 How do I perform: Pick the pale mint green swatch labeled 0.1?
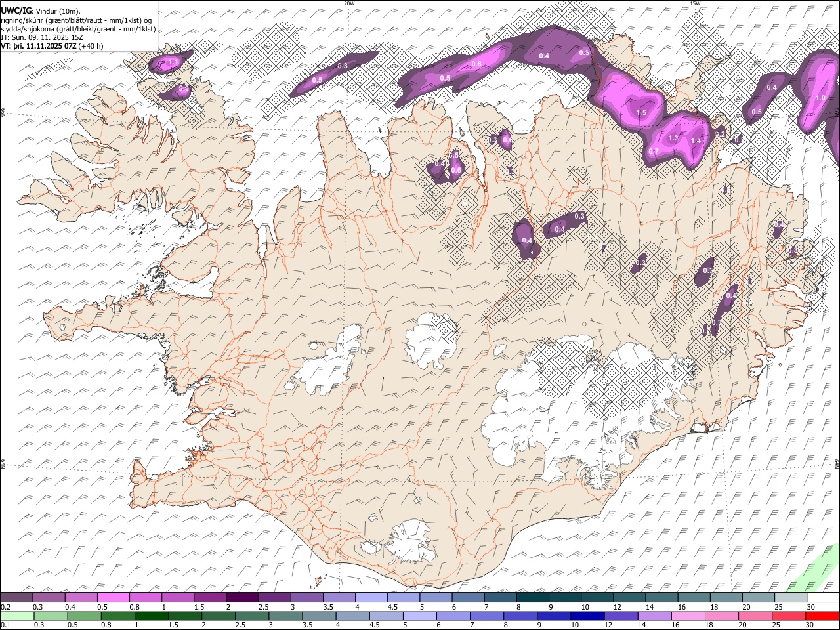pos(17,616)
